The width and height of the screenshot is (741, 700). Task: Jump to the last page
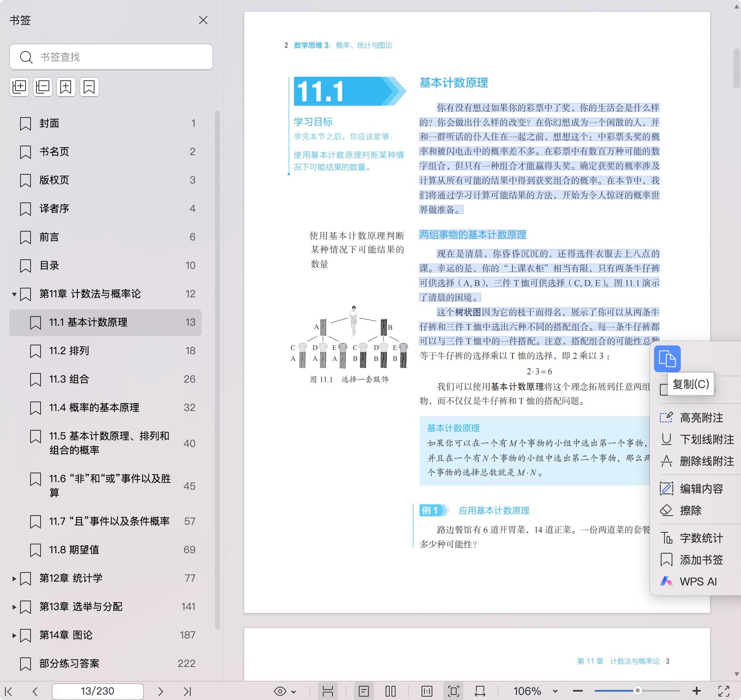coord(187,691)
